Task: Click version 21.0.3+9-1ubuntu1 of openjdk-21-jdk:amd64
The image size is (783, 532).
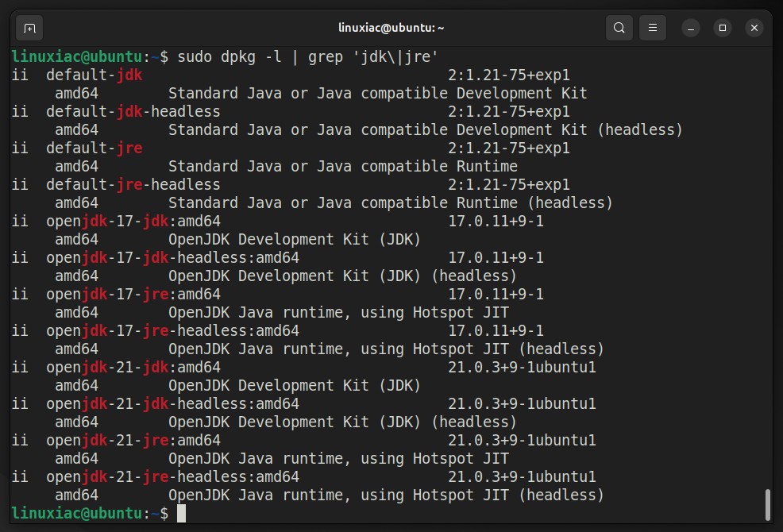Action: [522, 368]
